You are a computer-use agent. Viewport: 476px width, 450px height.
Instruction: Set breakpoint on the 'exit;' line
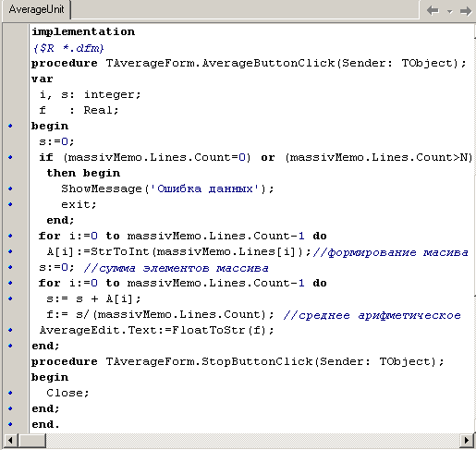[x=10, y=204]
